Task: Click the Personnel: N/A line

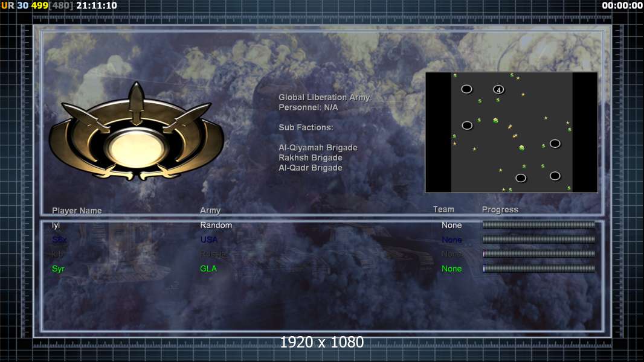Action: tap(308, 107)
